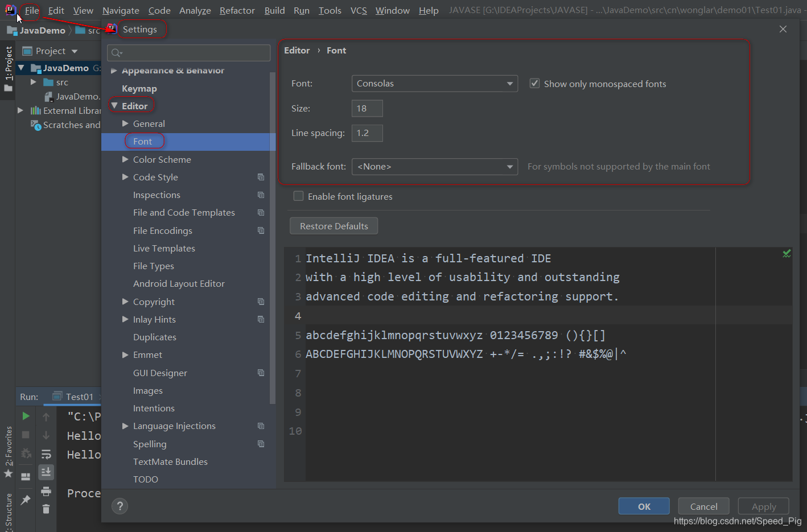Expand the General settings node
The width and height of the screenshot is (807, 532).
coord(125,123)
